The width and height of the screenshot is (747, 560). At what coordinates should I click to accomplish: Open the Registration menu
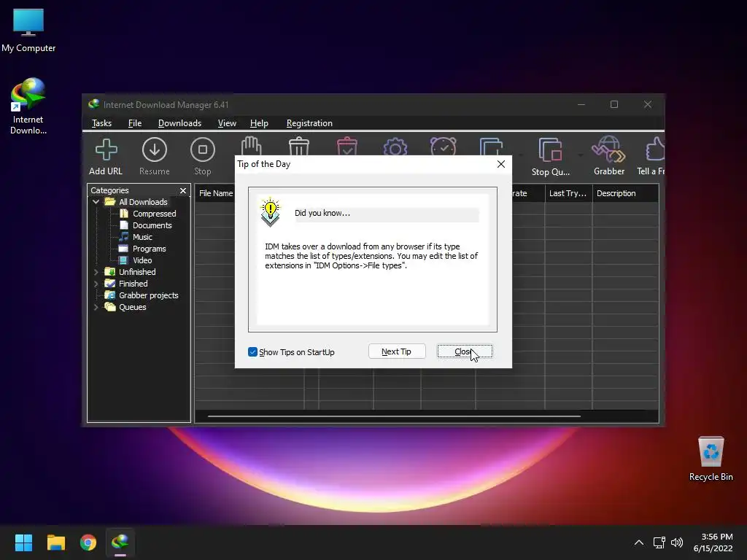[309, 123]
